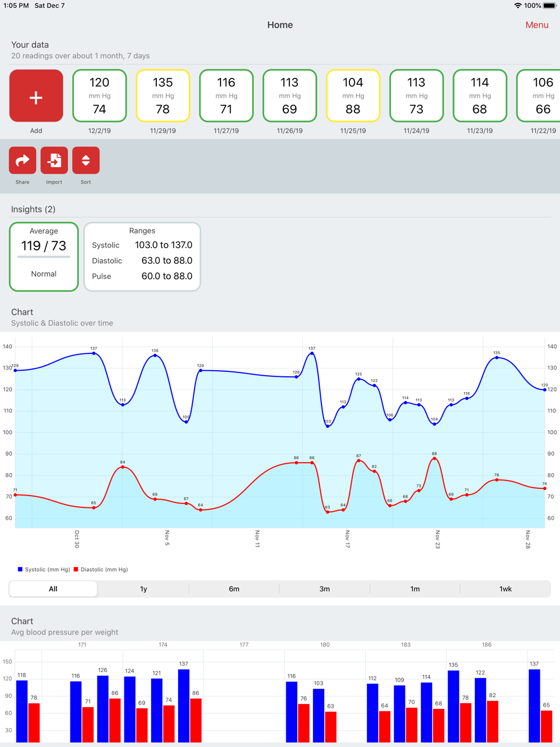The width and height of the screenshot is (560, 747).
Task: Open the 11/23/19 reading card 114/68
Action: (x=479, y=96)
